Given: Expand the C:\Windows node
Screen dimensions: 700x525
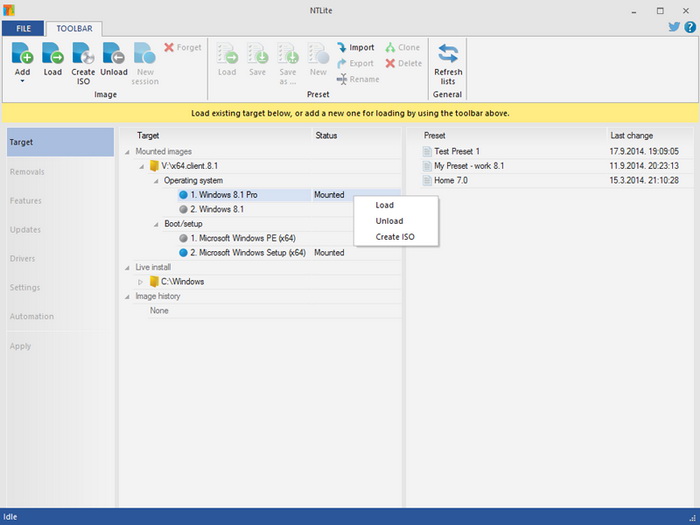Looking at the screenshot, I should [140, 282].
